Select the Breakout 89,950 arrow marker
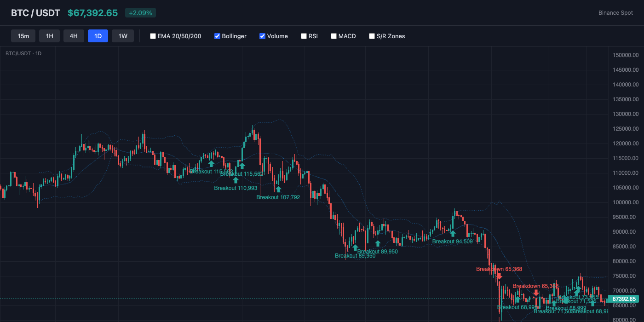The image size is (644, 322). coord(355,247)
